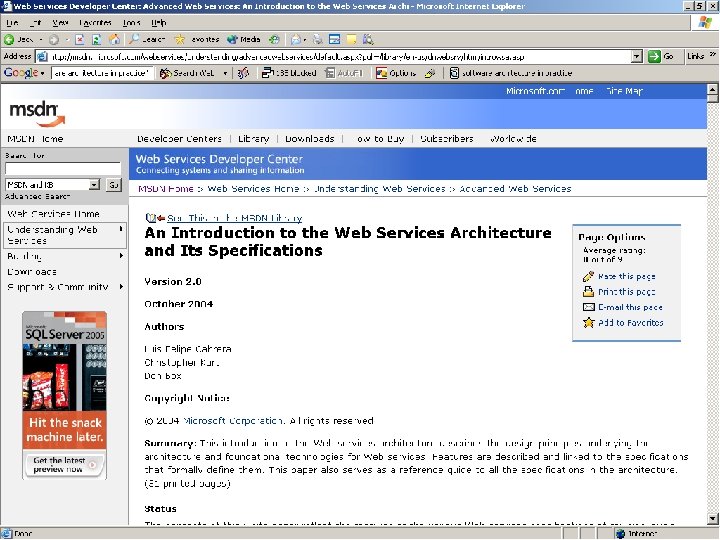The image size is (720, 540).
Task: Open the Search Web dropdown arrow
Action: coord(225,73)
